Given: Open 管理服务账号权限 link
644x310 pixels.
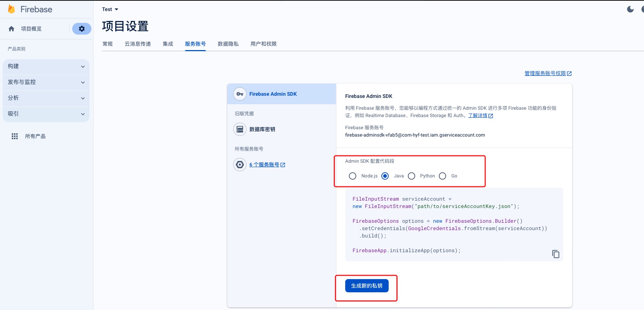Looking at the screenshot, I should [545, 74].
